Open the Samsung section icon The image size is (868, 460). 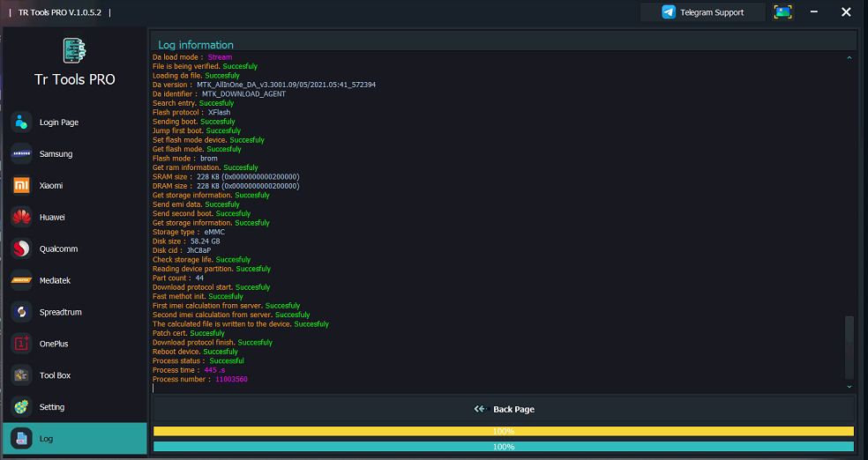[21, 154]
